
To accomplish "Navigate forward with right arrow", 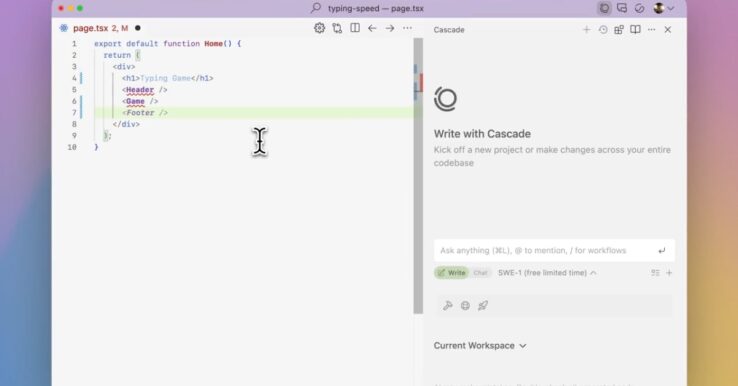I will pyautogui.click(x=390, y=28).
